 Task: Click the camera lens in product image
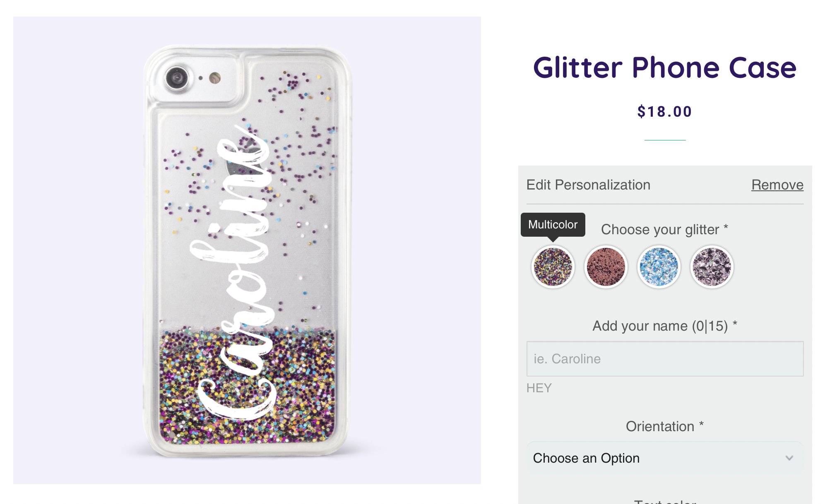tap(177, 78)
